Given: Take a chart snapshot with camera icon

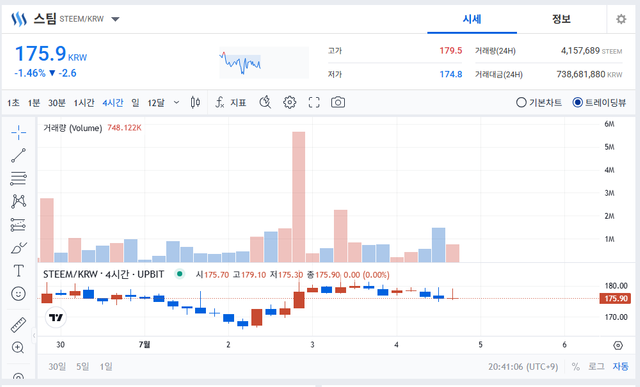Looking at the screenshot, I should (x=338, y=102).
